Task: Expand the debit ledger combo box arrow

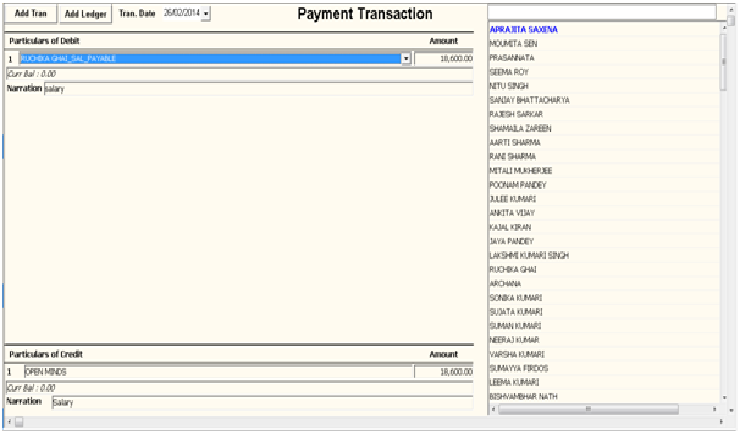Action: pos(406,59)
